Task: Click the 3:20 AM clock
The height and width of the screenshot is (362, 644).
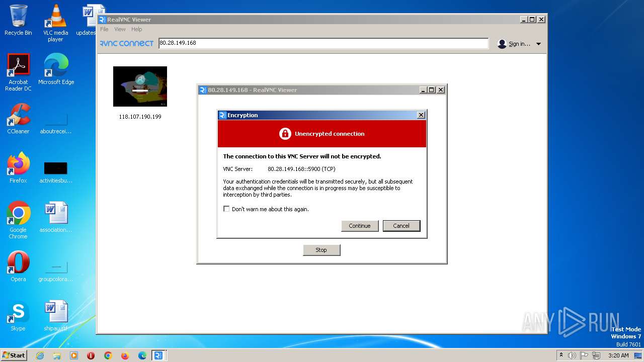Action: [x=618, y=355]
